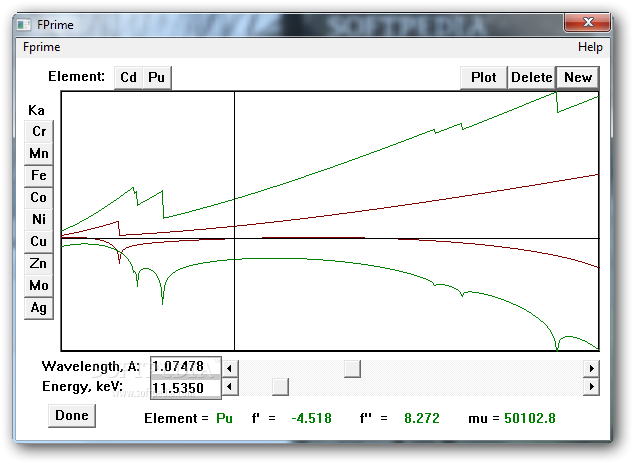The height and width of the screenshot is (464, 634).
Task: Click wavelength scrollbar right arrow
Action: (x=592, y=369)
